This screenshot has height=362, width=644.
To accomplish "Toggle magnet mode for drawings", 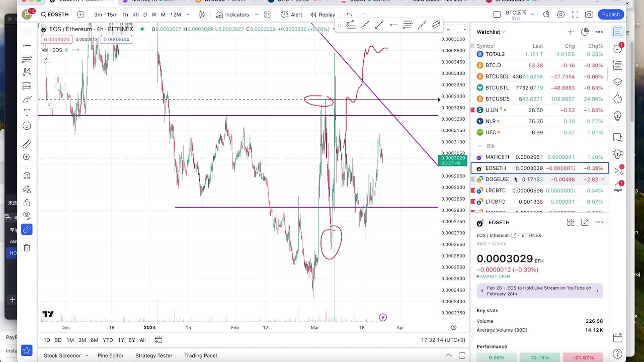I will pyautogui.click(x=27, y=176).
